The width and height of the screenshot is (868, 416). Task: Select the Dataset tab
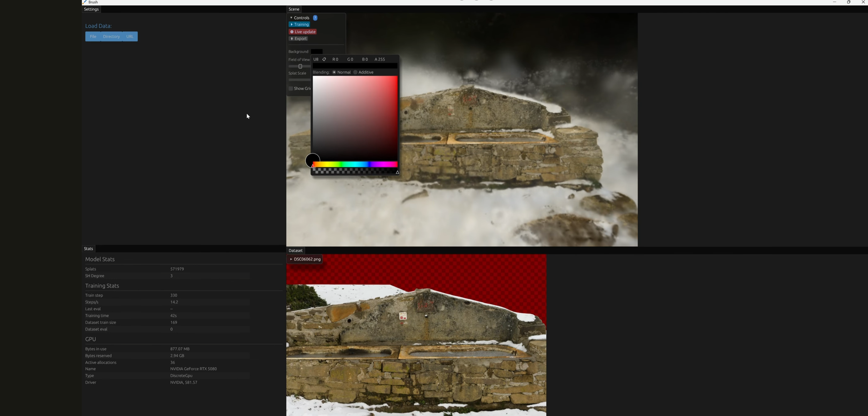(295, 251)
